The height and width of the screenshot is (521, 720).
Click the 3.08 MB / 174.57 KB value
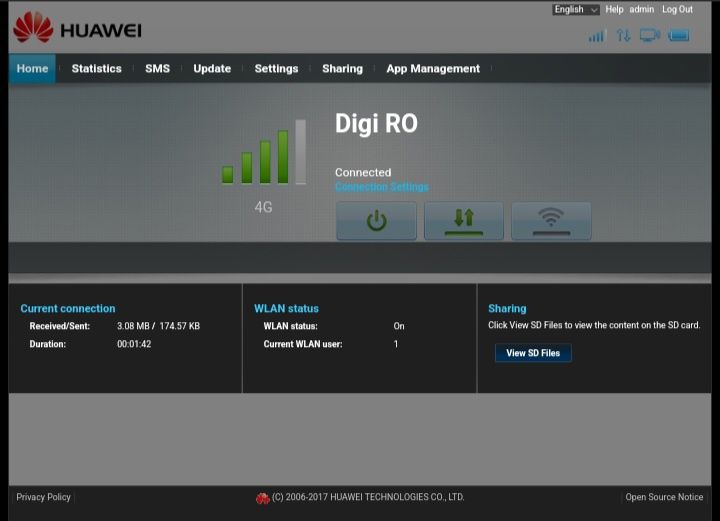tap(158, 326)
